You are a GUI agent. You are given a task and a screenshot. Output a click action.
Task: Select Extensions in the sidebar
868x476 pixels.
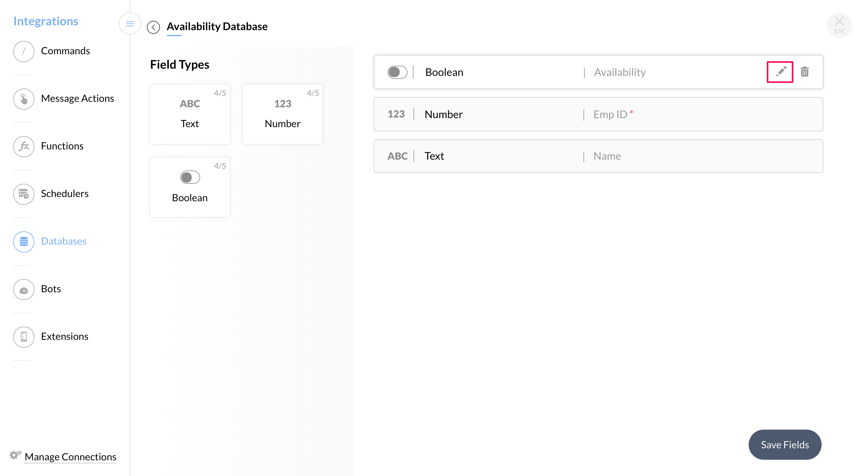65,336
